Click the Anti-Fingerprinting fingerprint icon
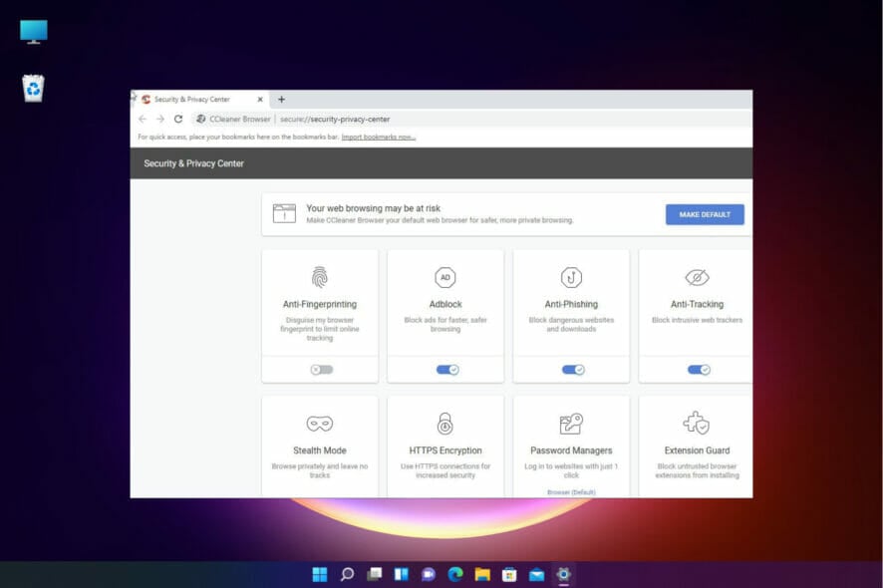The height and width of the screenshot is (588, 883). point(320,275)
